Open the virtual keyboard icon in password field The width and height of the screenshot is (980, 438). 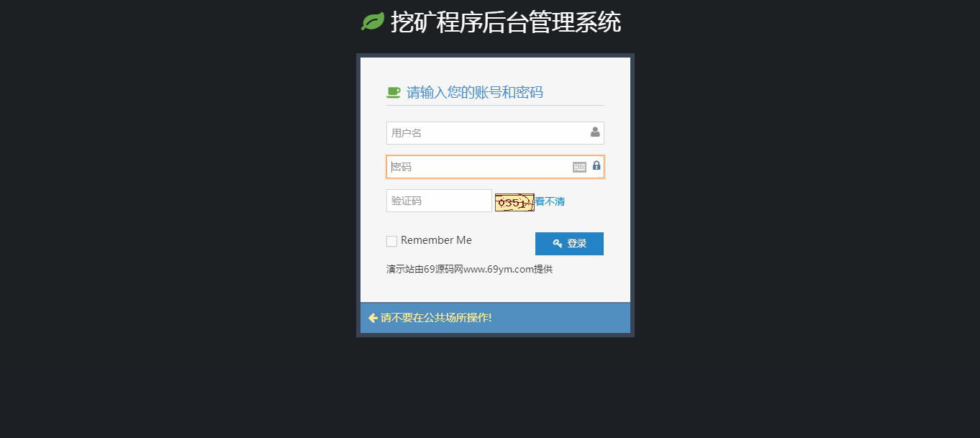click(x=579, y=167)
